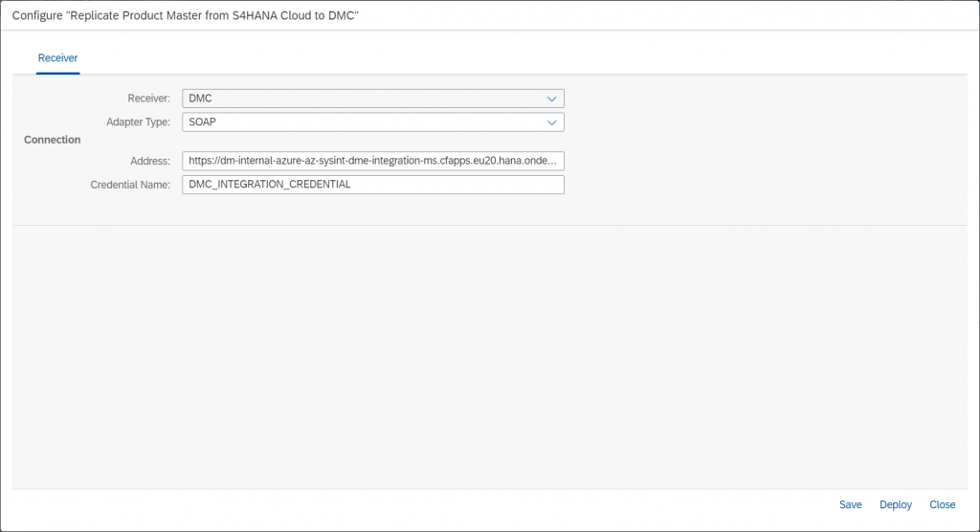Click the Configure dialog title text

point(185,15)
